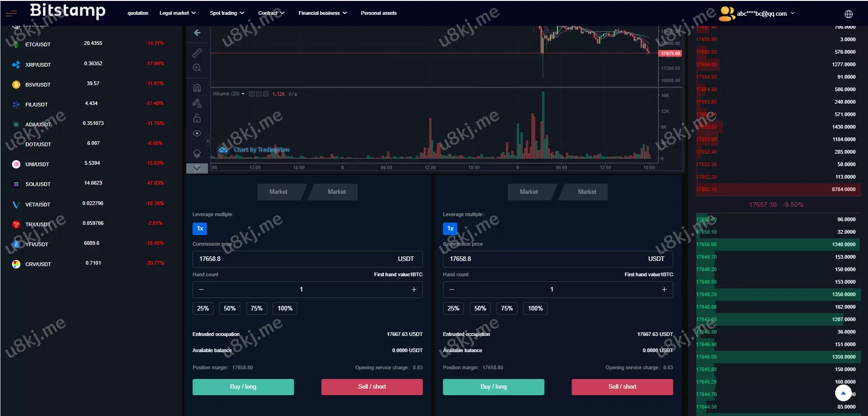Open the object tree layers icon
Image resolution: width=868 pixels, height=416 pixels.
tap(197, 153)
